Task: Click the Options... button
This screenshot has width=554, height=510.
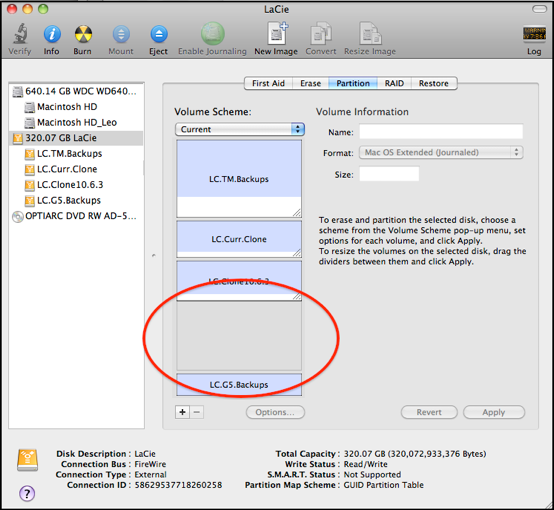Action: pyautogui.click(x=275, y=412)
